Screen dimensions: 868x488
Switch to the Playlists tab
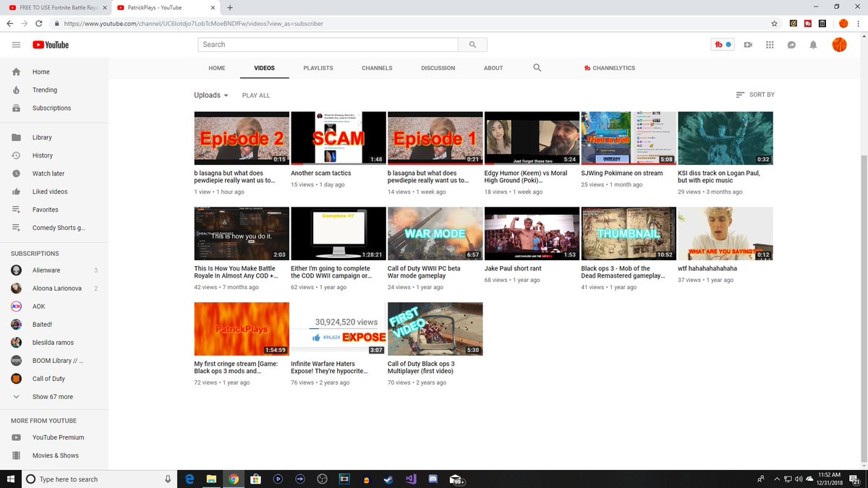318,68
